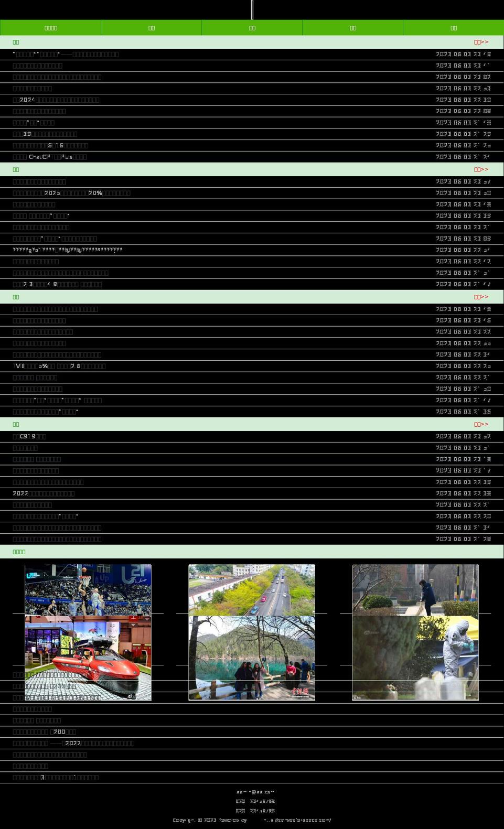Open the person sweeping courtyard photo

[x=415, y=590]
